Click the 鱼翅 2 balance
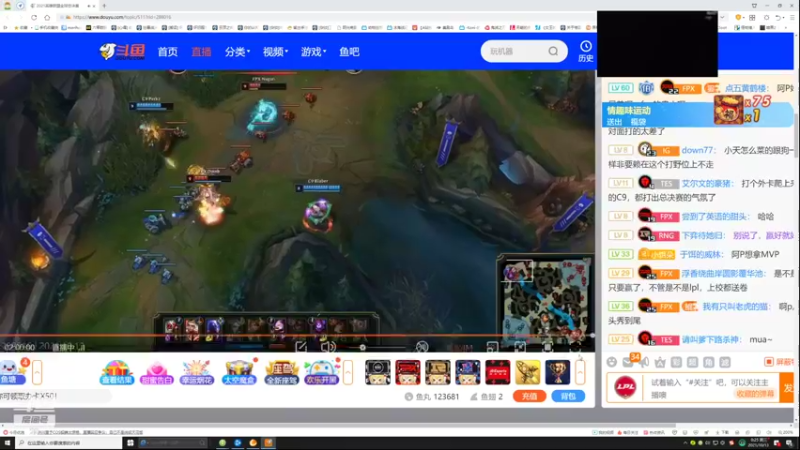Image resolution: width=800 pixels, height=450 pixels. click(486, 396)
